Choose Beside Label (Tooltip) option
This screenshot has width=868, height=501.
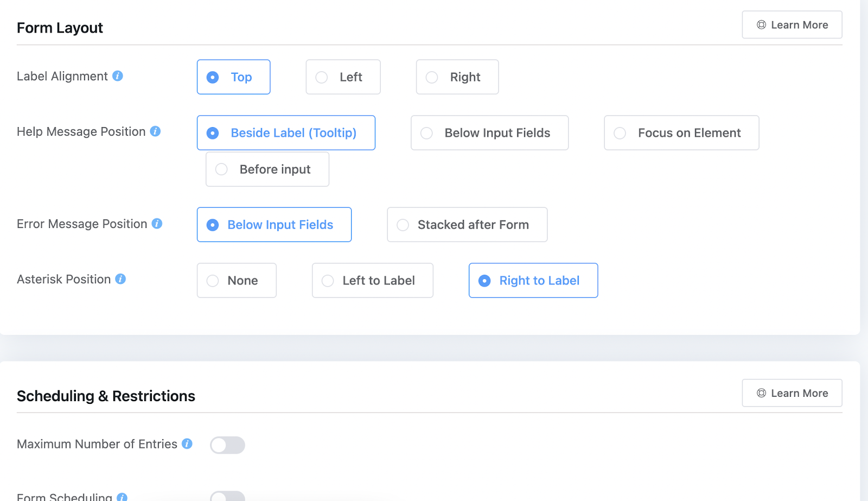point(286,133)
